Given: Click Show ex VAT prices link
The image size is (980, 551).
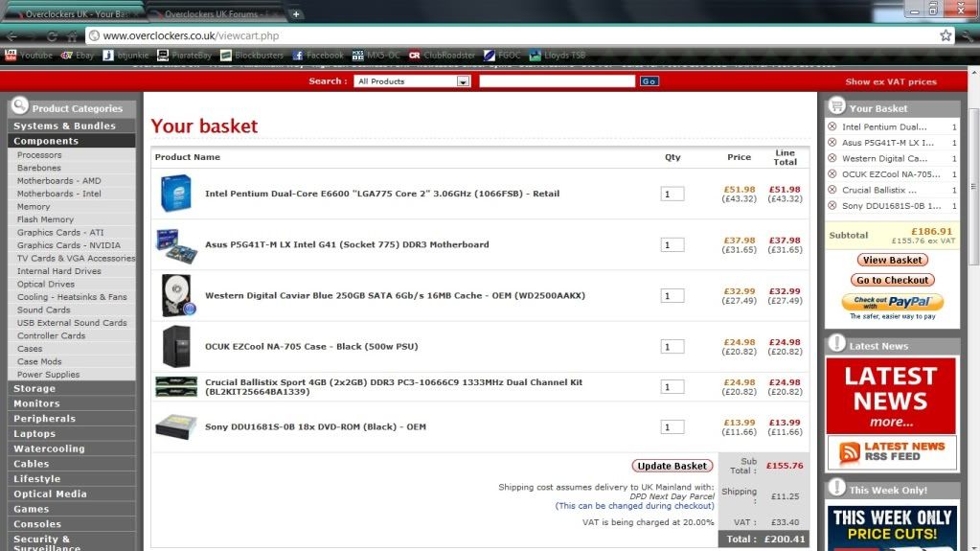Looking at the screenshot, I should point(891,81).
